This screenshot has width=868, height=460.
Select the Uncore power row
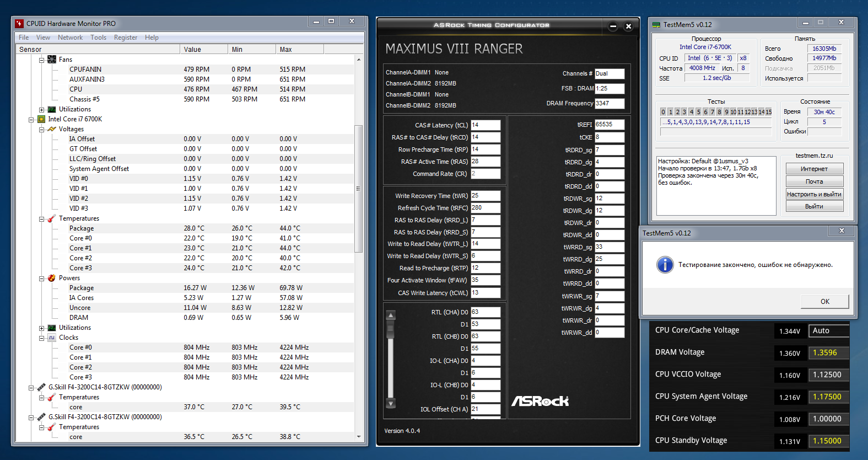(185, 308)
